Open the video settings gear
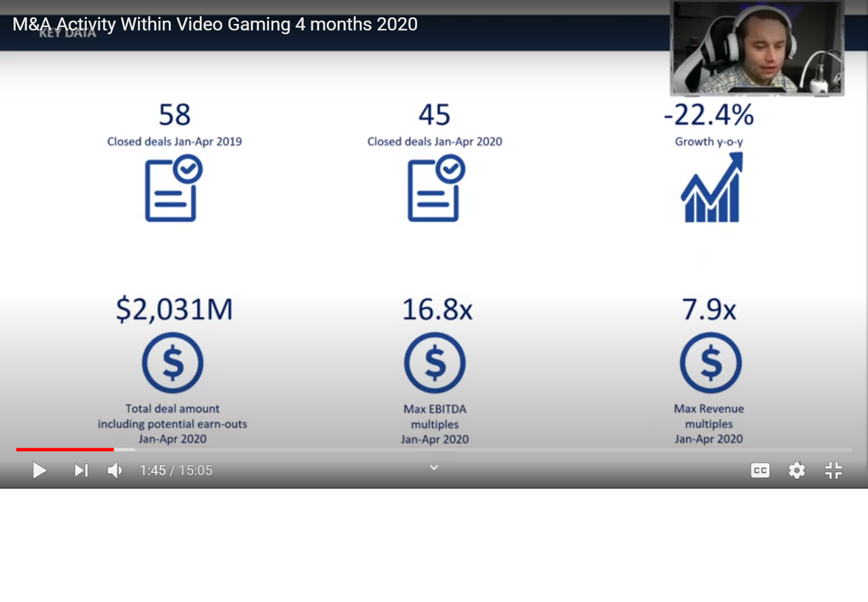The image size is (868, 602). [x=796, y=470]
